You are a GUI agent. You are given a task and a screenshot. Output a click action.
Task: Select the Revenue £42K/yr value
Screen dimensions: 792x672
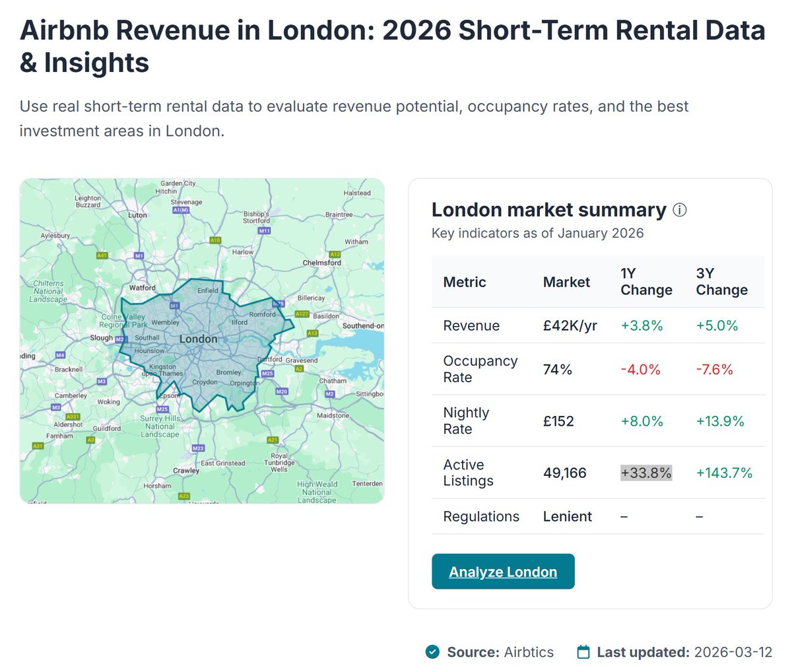pyautogui.click(x=570, y=325)
